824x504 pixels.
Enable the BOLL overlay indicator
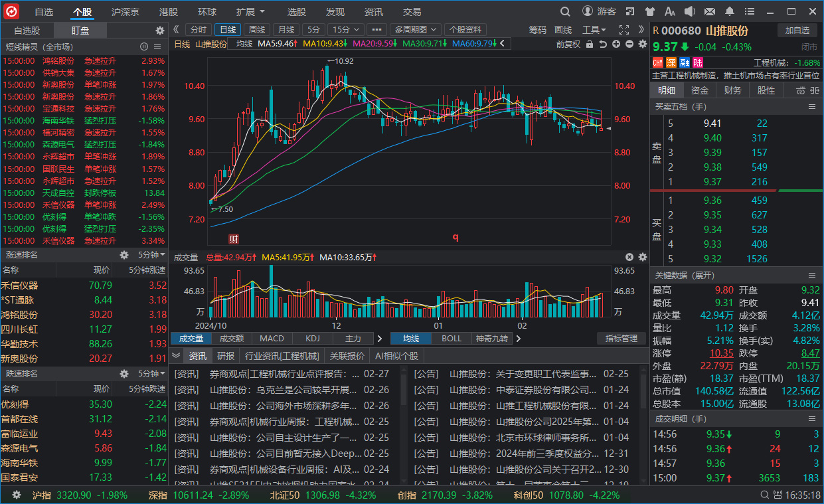tap(452, 339)
